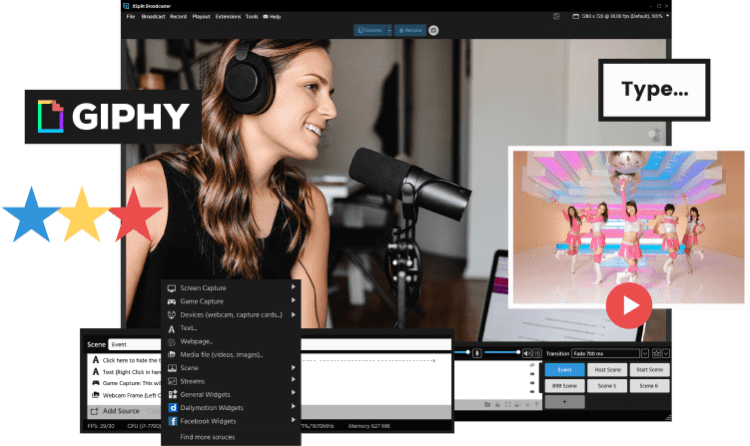Open the resolution 1280 x 720 dropdown
This screenshot has width=750, height=446.
click(621, 16)
